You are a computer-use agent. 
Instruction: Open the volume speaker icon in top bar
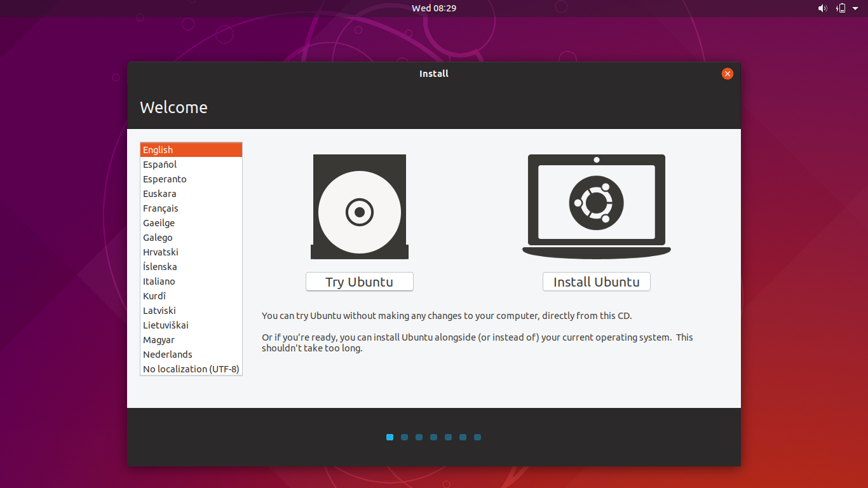[822, 8]
